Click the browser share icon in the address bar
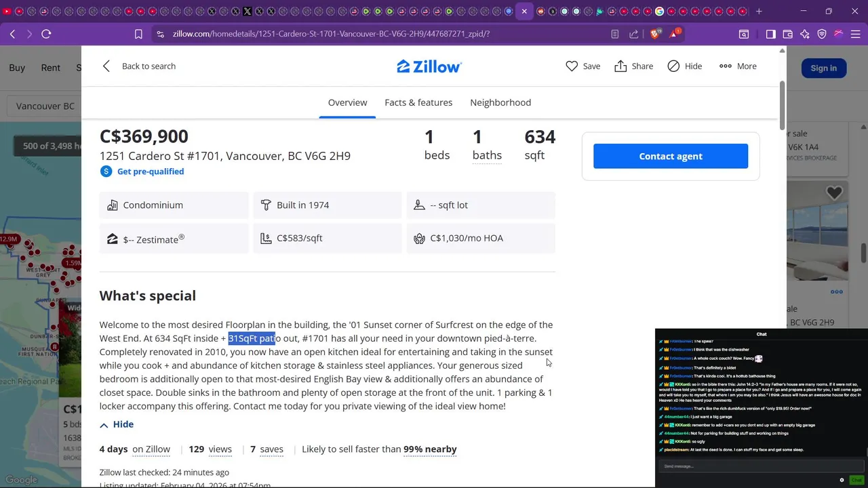 coord(634,34)
